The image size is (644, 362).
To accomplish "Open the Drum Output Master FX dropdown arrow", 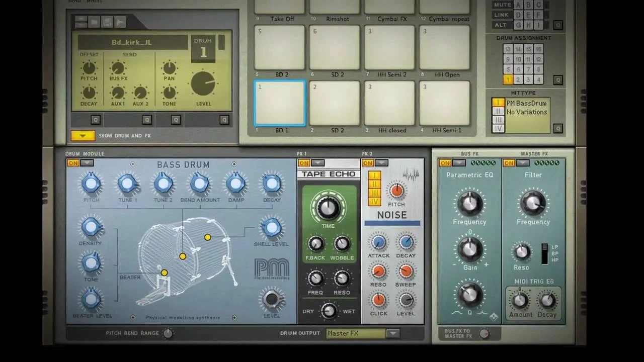I will 393,333.
